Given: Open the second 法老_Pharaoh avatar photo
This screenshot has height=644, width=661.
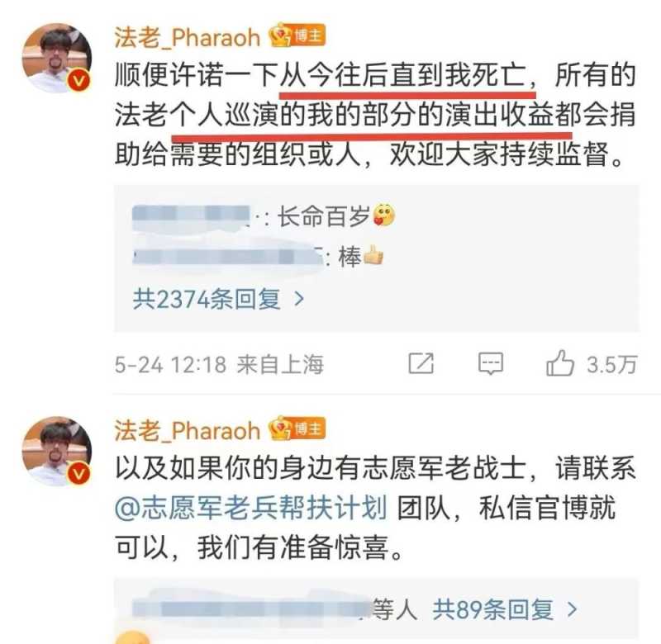Looking at the screenshot, I should click(x=57, y=451).
